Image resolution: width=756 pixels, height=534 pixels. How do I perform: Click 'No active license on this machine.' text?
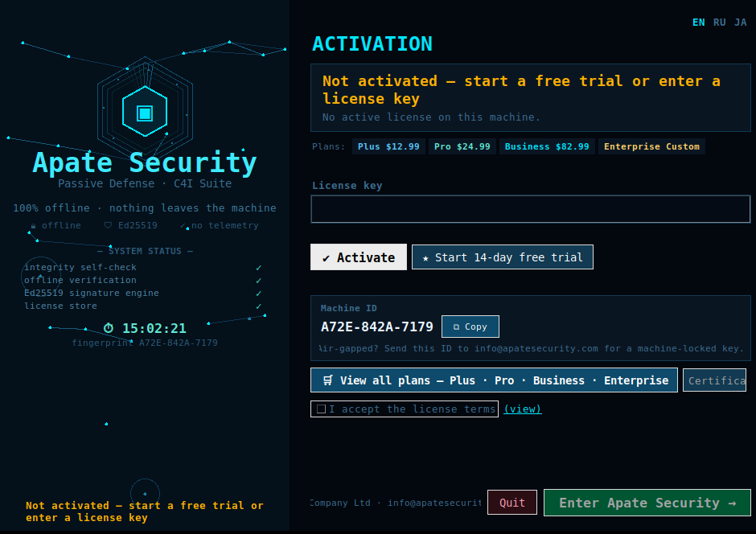coord(431,117)
